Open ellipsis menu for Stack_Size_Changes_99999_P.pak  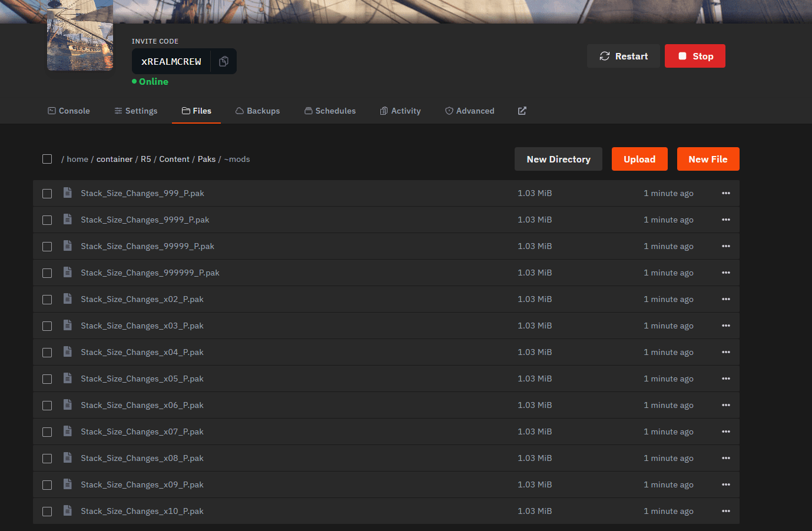[x=725, y=246]
